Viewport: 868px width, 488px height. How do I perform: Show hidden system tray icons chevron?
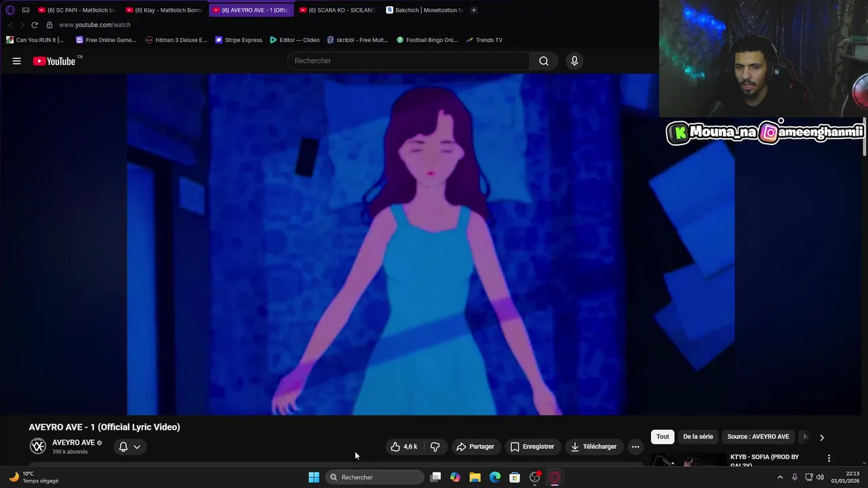(780, 477)
